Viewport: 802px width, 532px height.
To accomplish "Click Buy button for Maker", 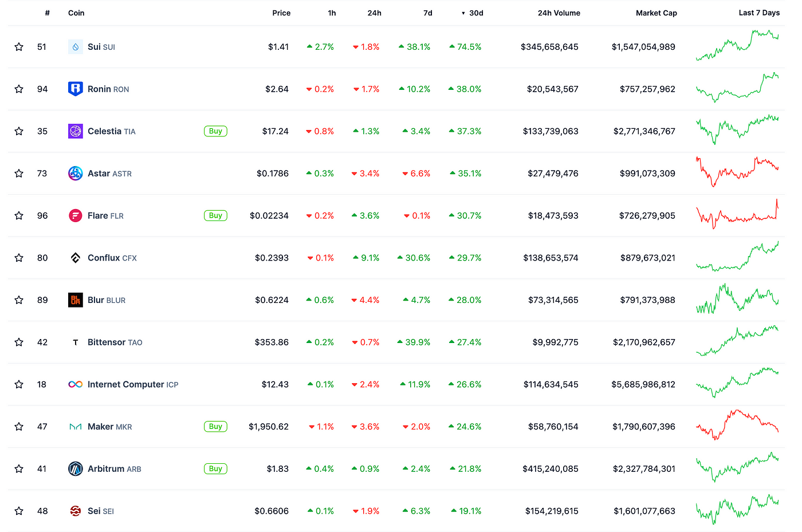I will pyautogui.click(x=215, y=427).
